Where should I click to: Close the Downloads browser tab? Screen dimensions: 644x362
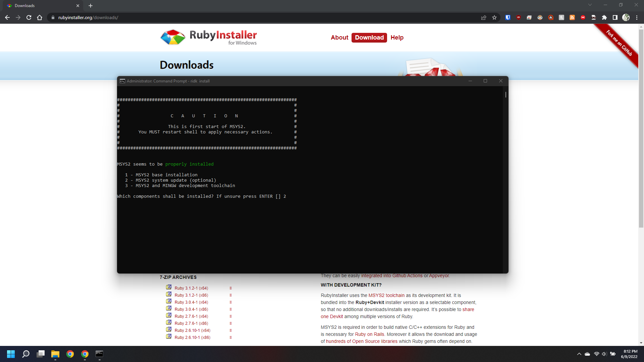tap(78, 6)
